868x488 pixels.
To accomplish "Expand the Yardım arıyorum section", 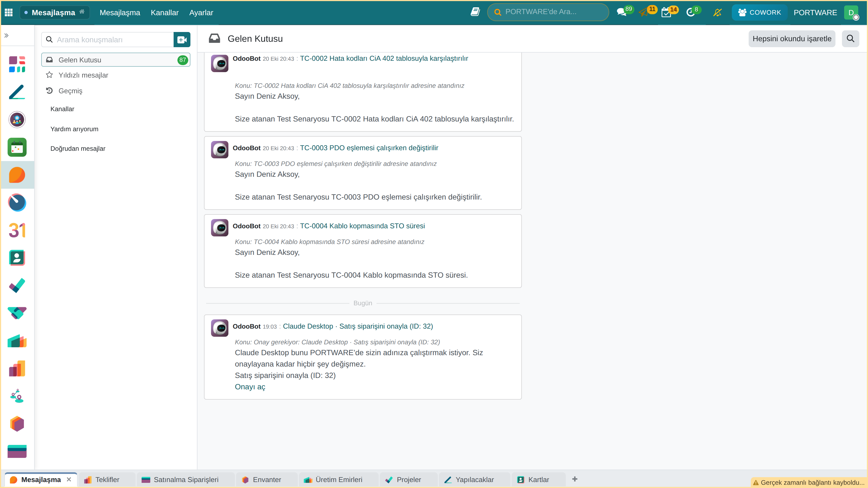I will tap(75, 129).
